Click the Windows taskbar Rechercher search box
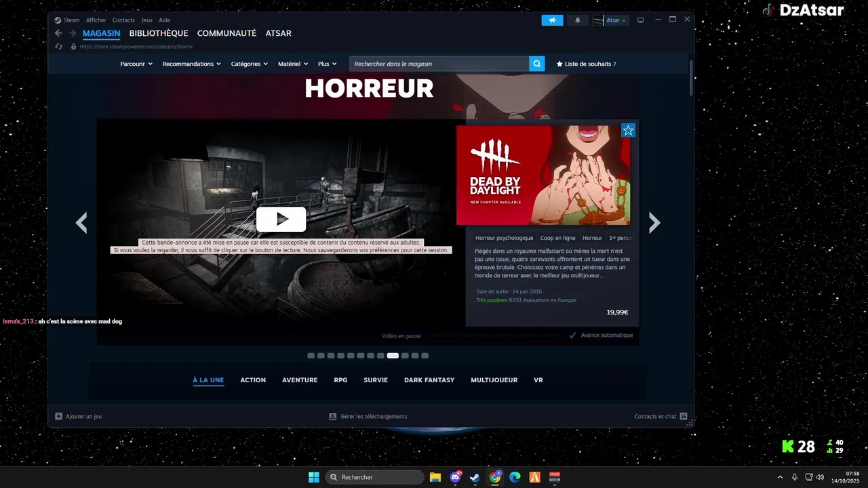868x488 pixels. (375, 477)
